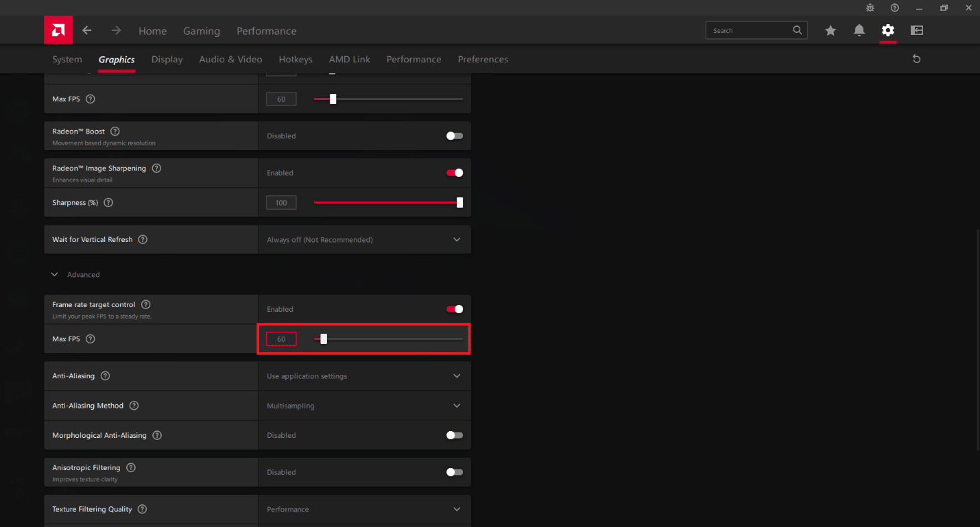The width and height of the screenshot is (980, 527).
Task: Open the Performance settings sub-tab
Action: (414, 60)
